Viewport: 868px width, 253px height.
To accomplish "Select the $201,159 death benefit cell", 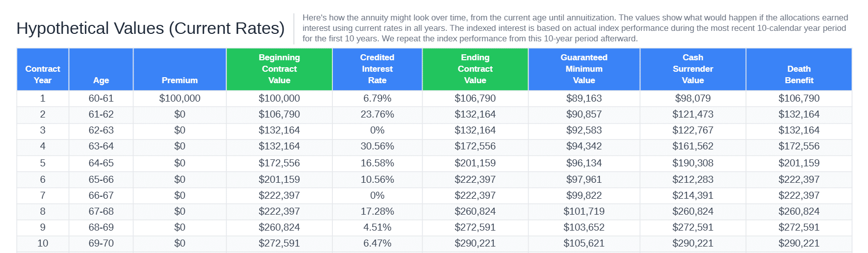I will [799, 163].
